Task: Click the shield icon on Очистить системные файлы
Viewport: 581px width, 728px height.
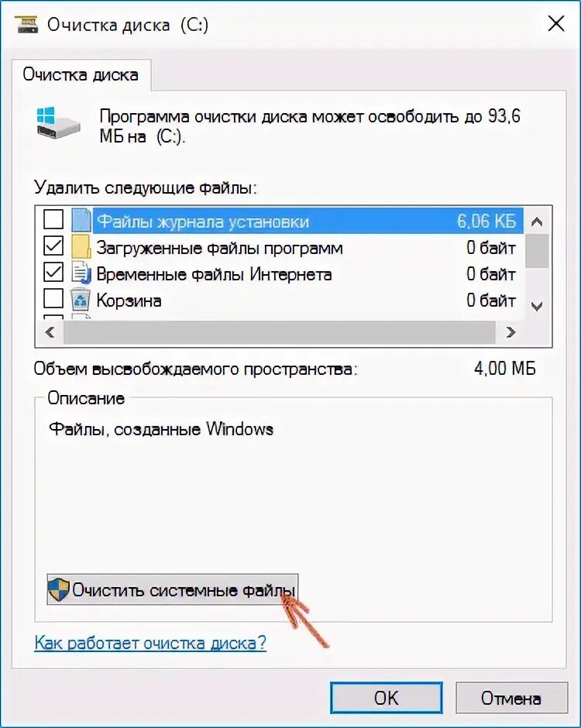Action: pyautogui.click(x=59, y=589)
